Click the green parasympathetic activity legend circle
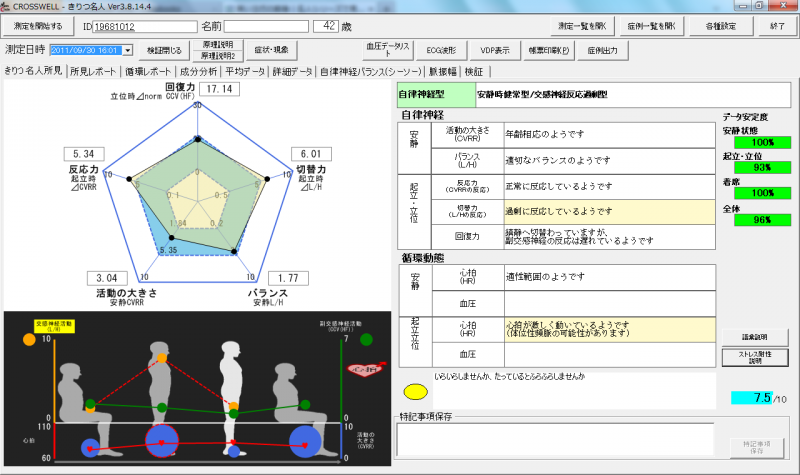The width and height of the screenshot is (800, 475). click(371, 338)
